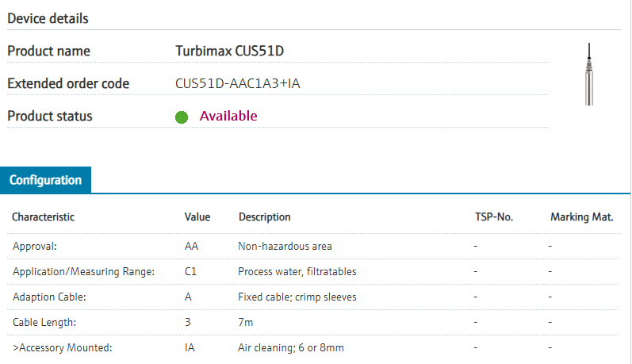Click the Device details heading
Viewport: 632px width, 364px height.
tap(48, 17)
